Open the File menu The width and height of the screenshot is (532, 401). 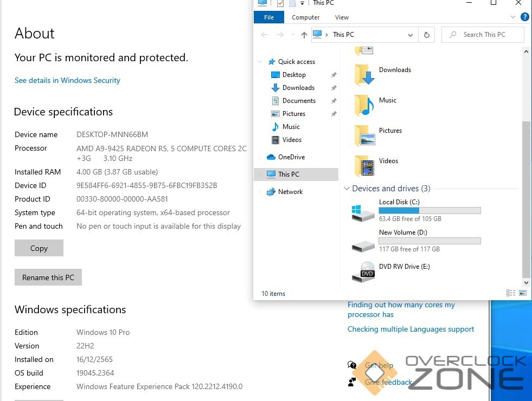tap(269, 17)
